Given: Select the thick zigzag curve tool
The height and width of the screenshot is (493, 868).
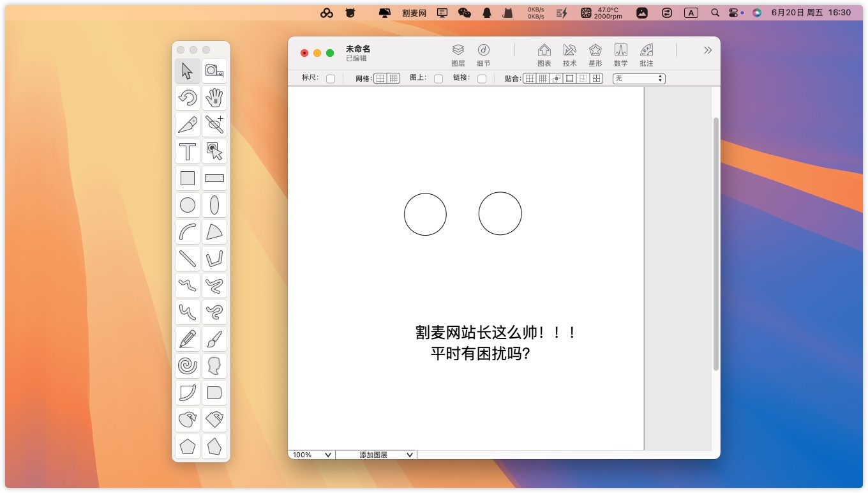Looking at the screenshot, I should (214, 285).
